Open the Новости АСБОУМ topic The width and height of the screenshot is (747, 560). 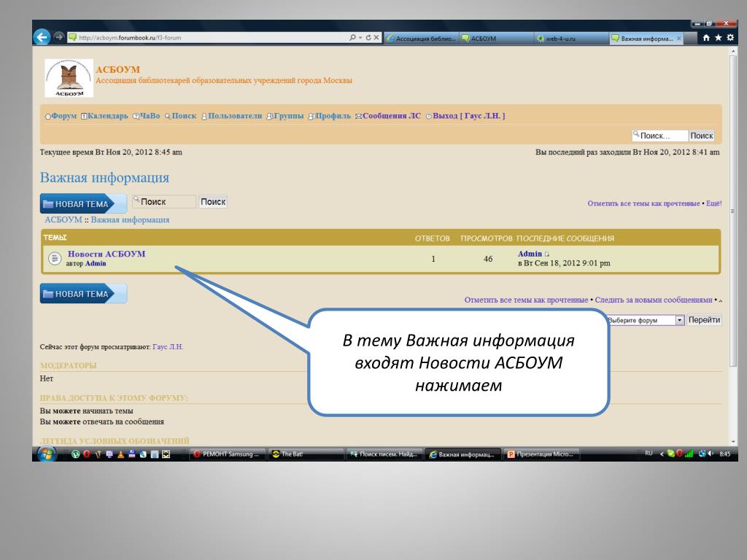point(107,254)
